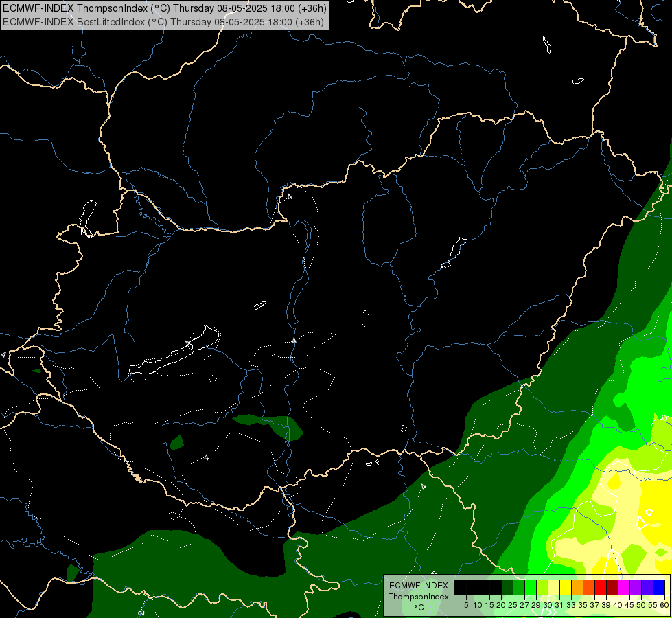Screen dimensions: 672x618
Task: Click the legend value 37
Action: click(594, 605)
